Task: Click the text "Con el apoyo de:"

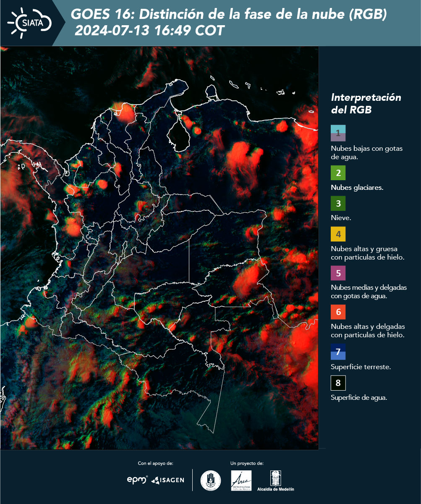Action: coord(155,464)
